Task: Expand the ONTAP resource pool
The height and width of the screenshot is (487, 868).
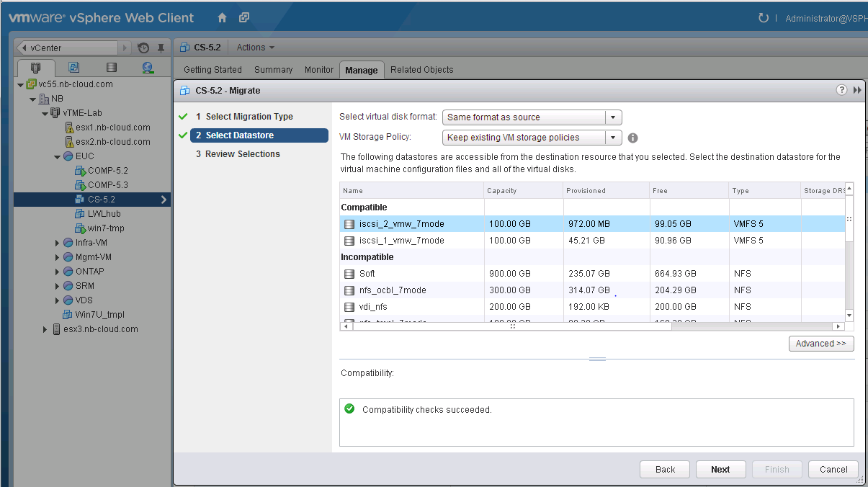Action: click(x=57, y=272)
